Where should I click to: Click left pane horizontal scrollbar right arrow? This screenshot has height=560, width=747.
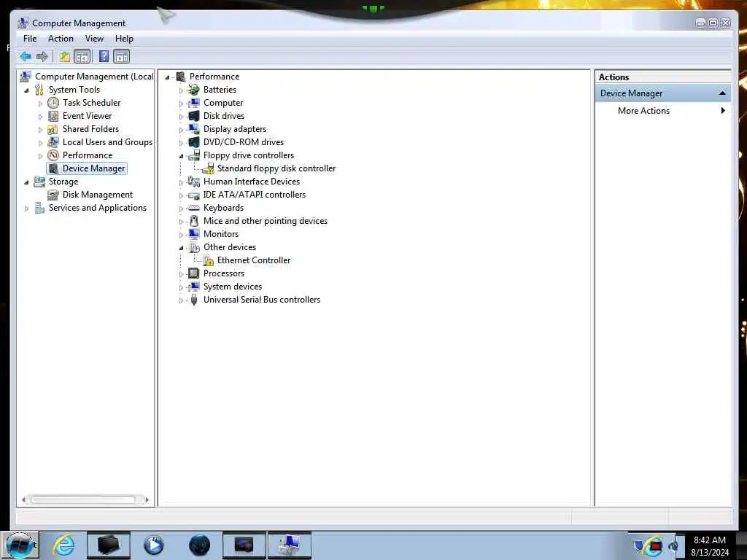coord(147,499)
